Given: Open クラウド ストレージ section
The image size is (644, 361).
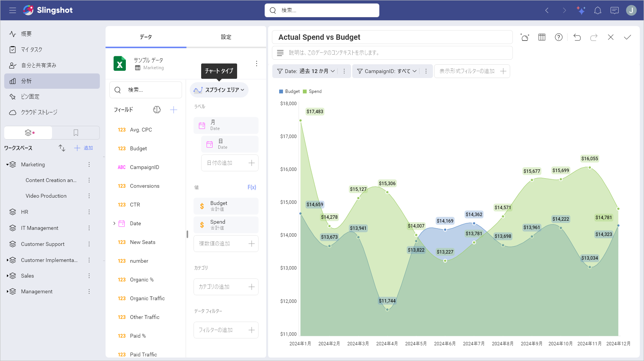Looking at the screenshot, I should click(52, 112).
